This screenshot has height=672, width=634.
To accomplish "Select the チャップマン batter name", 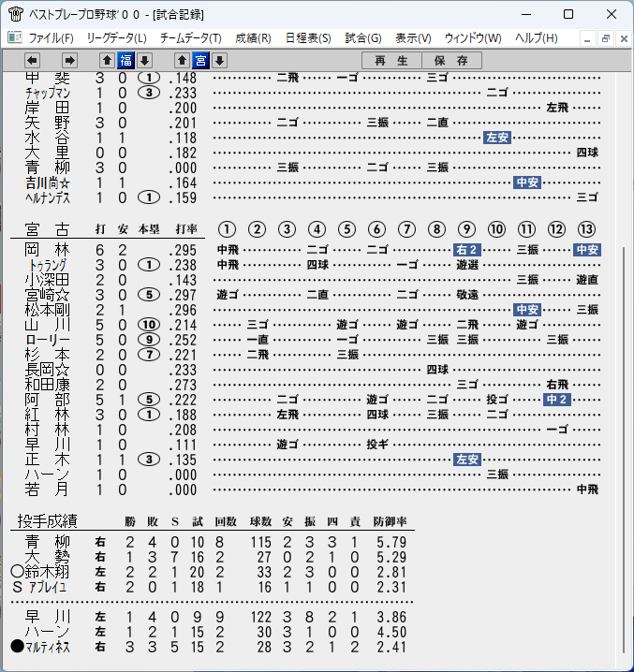I will click(47, 93).
